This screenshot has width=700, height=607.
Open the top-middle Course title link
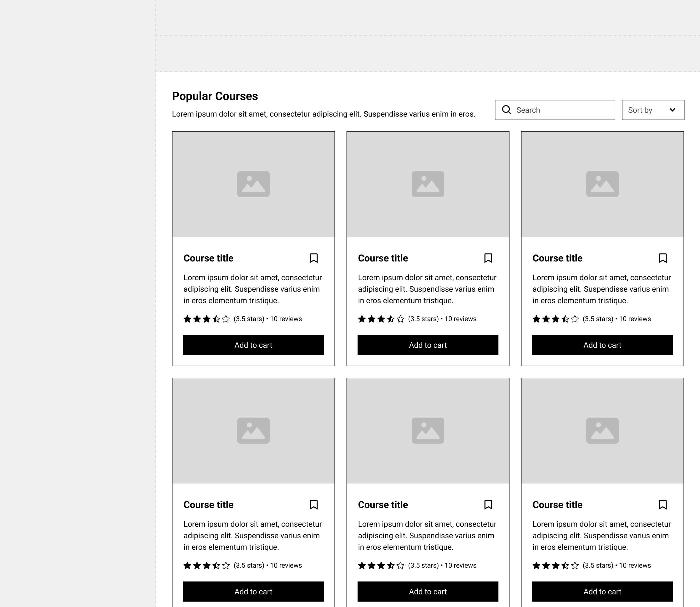(383, 258)
